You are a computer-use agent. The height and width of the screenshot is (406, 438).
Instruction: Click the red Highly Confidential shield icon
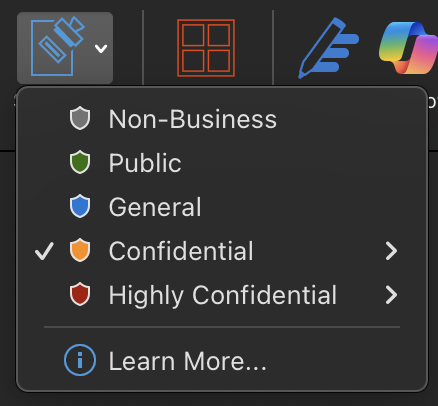point(80,294)
